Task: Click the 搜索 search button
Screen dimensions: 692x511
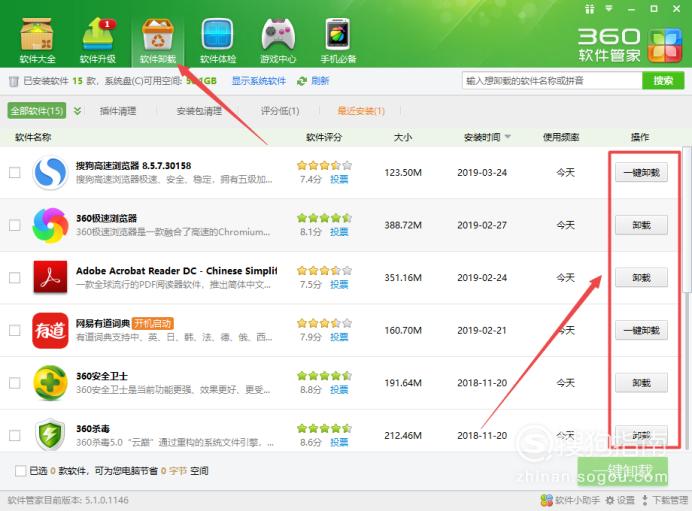Action: point(663,81)
